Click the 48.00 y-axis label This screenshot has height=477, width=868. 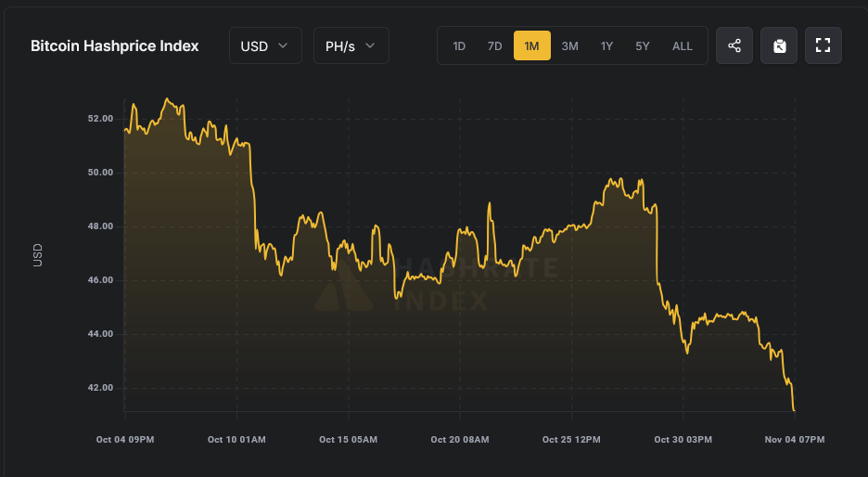[x=100, y=226]
